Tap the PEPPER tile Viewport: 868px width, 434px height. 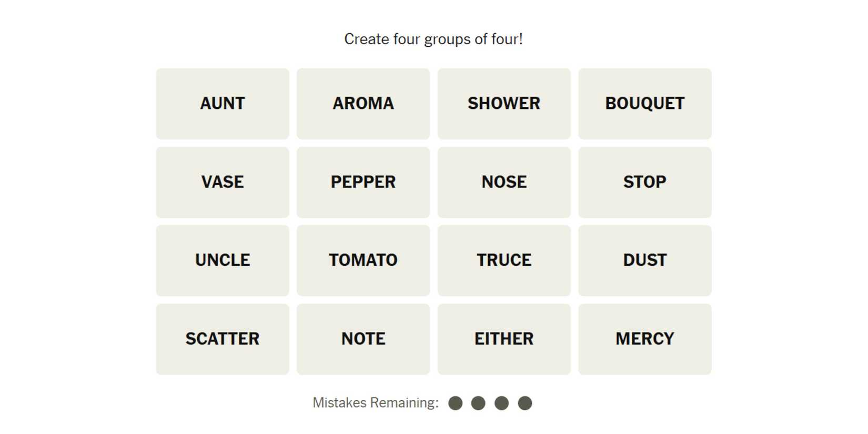tap(363, 182)
